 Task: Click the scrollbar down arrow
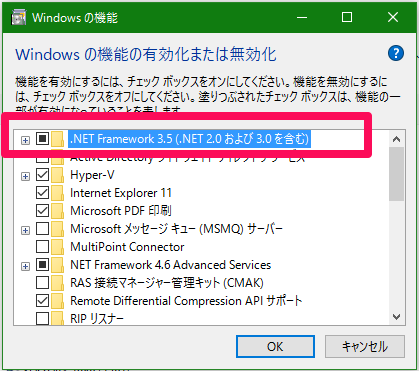[396, 317]
